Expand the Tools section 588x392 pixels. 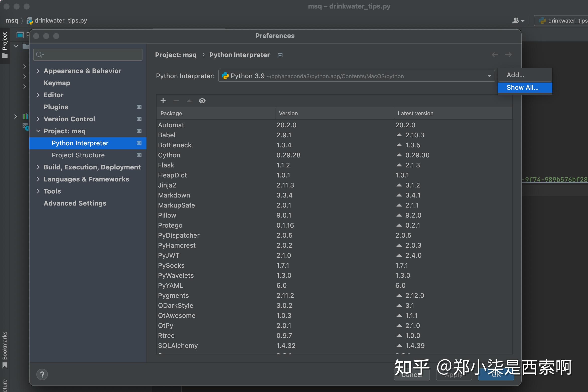[38, 191]
